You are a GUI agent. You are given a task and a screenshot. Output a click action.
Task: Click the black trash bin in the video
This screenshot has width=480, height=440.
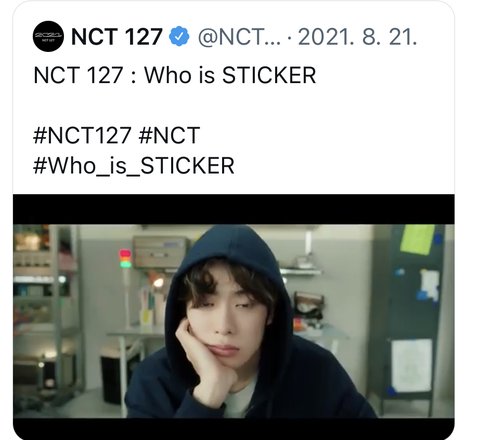117,373
